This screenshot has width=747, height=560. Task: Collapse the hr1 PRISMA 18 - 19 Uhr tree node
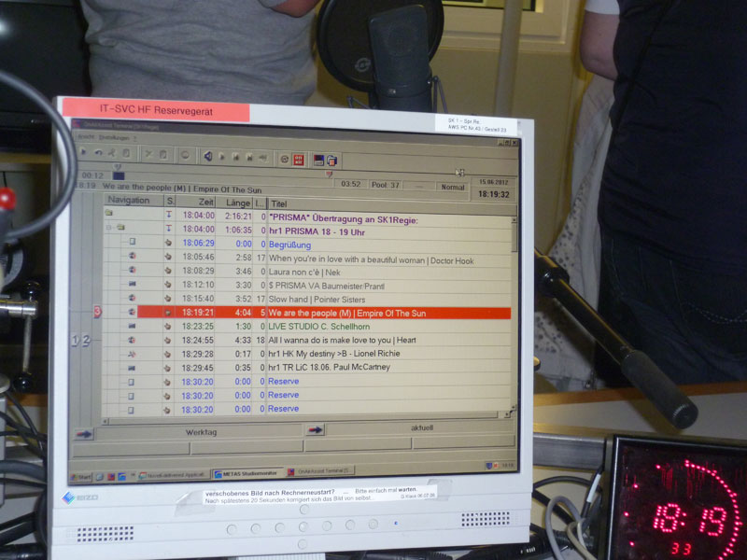109,228
